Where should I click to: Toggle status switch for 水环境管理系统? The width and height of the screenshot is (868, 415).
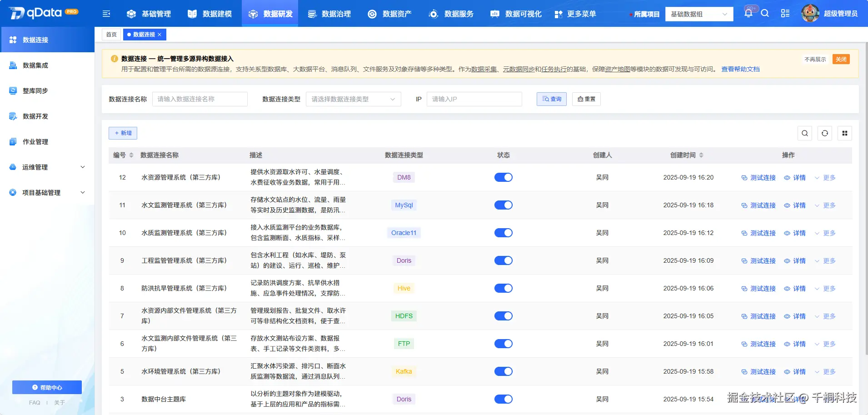504,371
